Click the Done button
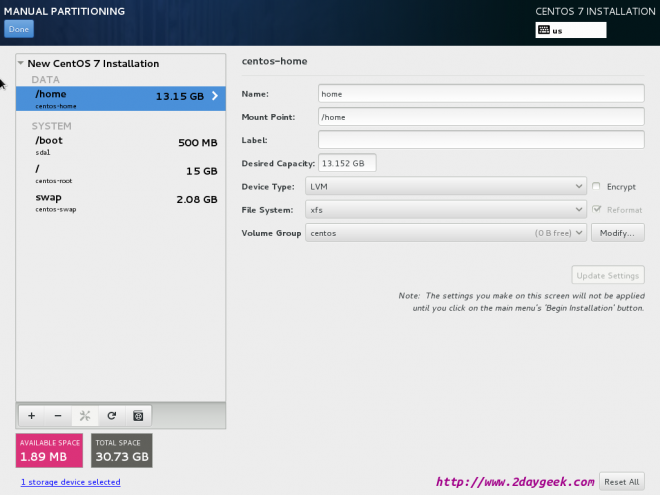Image resolution: width=660 pixels, height=495 pixels. 19,30
